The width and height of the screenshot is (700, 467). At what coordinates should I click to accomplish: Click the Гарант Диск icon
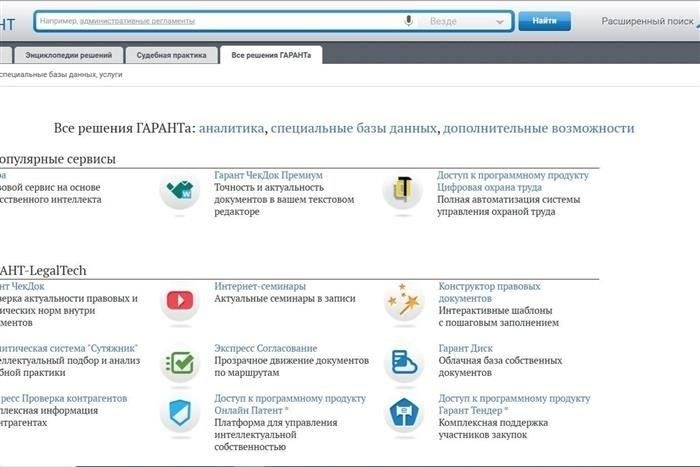(x=403, y=362)
